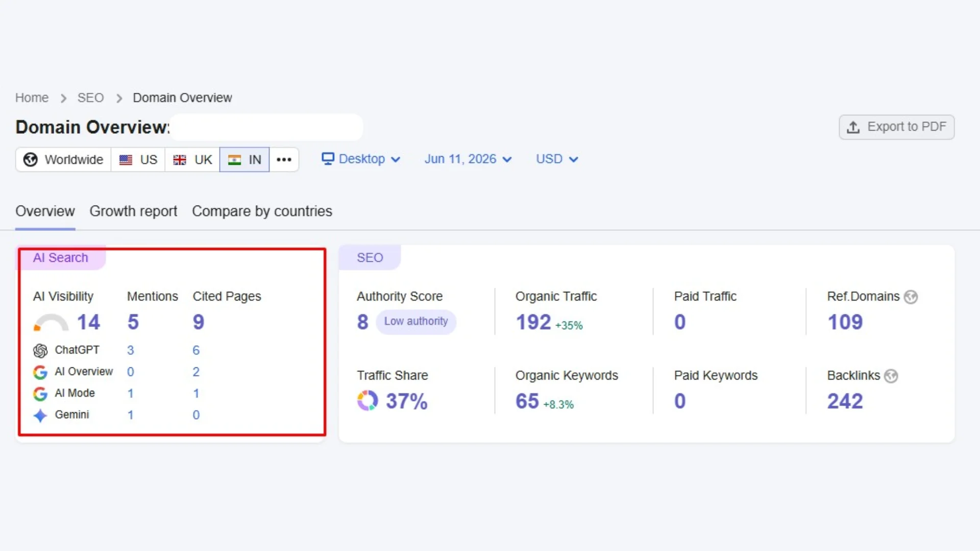980x551 pixels.
Task: Click the Gemini row label
Action: click(72, 414)
